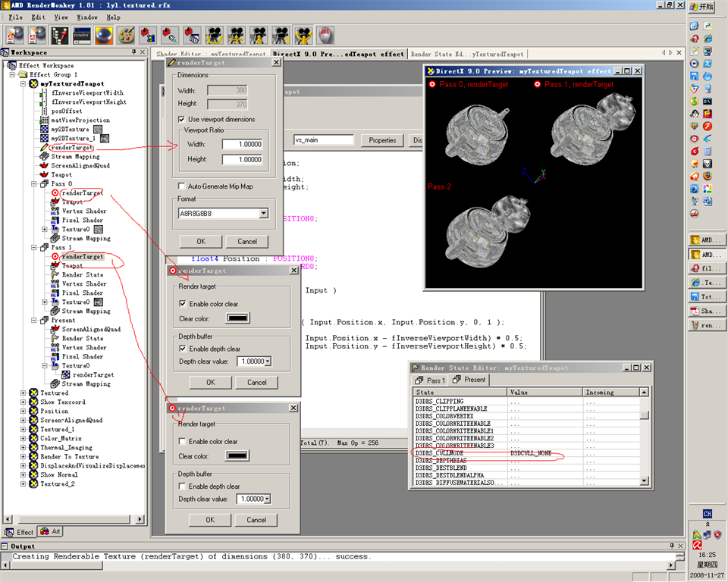Viewport: 728px width, 582px height.
Task: Switch to Render State Ed... tab
Action: pos(467,54)
